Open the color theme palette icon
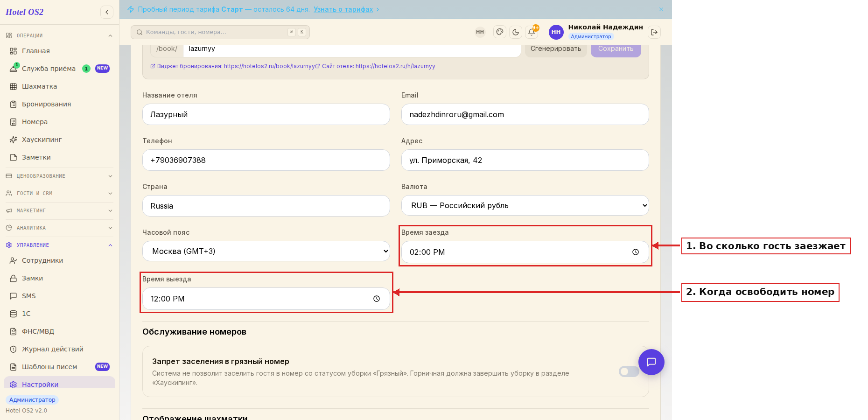The width and height of the screenshot is (868, 420). 500,32
